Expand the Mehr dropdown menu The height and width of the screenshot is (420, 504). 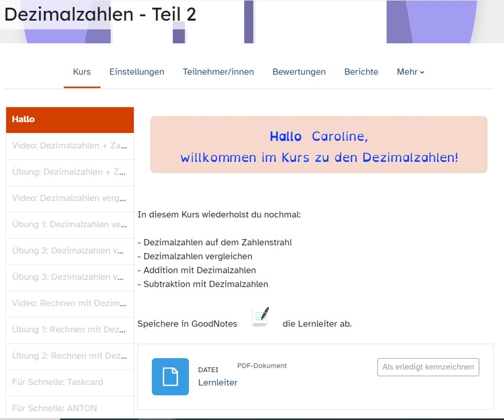pos(410,72)
